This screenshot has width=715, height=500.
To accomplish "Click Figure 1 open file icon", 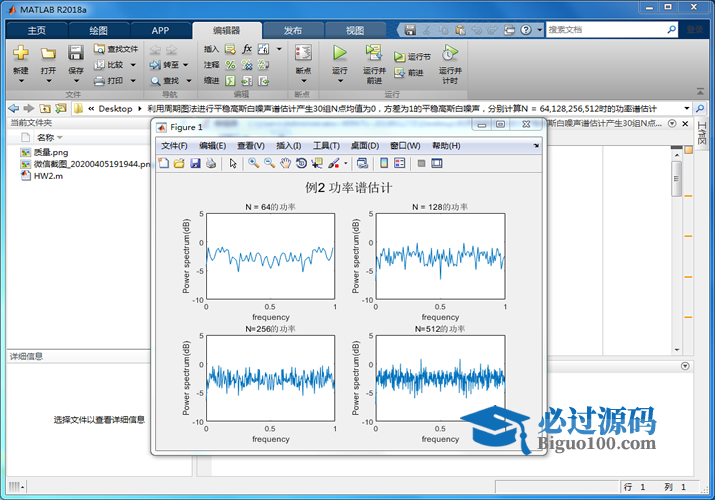I will 179,163.
